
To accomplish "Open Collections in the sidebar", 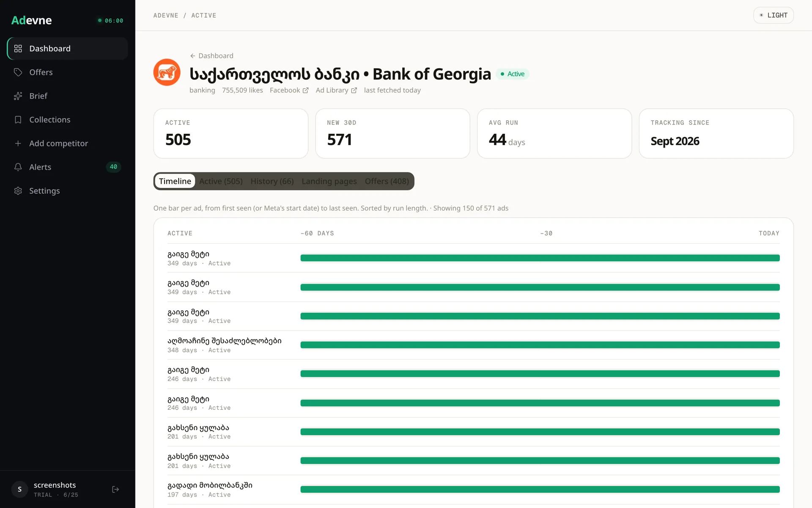I will (67, 120).
